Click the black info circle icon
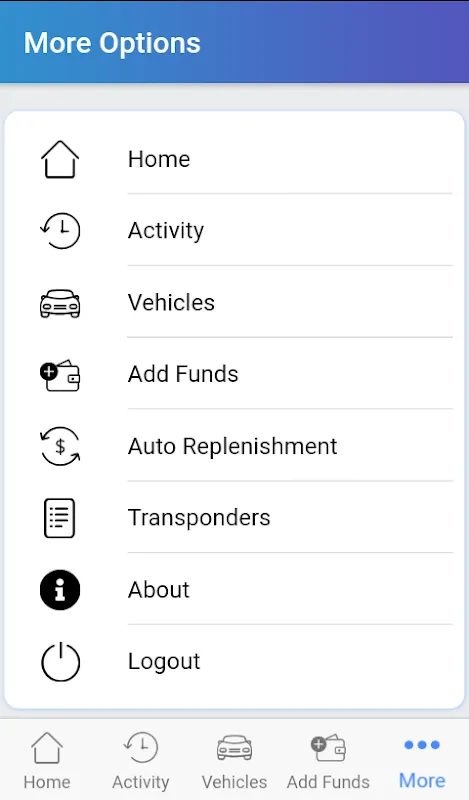The height and width of the screenshot is (800, 469). coord(60,590)
